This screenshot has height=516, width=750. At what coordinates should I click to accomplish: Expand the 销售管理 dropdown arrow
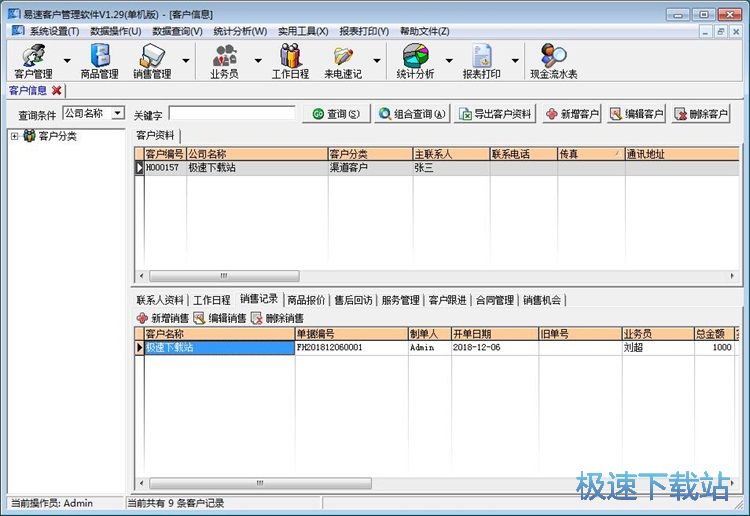pos(186,61)
